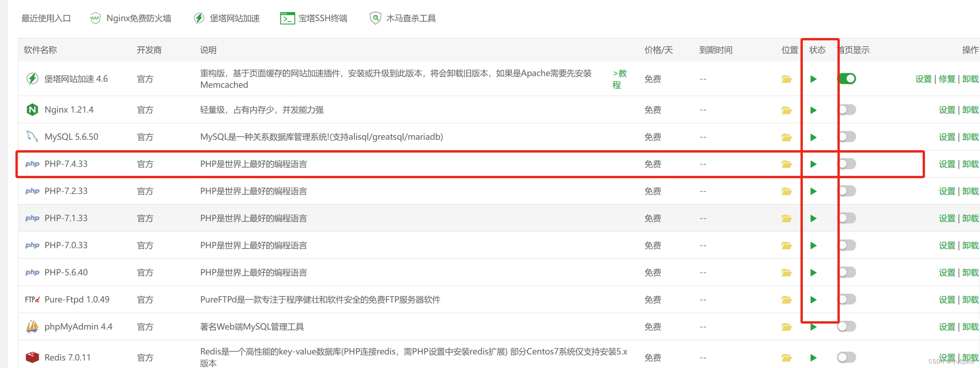Open 设置 for MySQL 5.6.50
The image size is (980, 368).
pyautogui.click(x=947, y=137)
